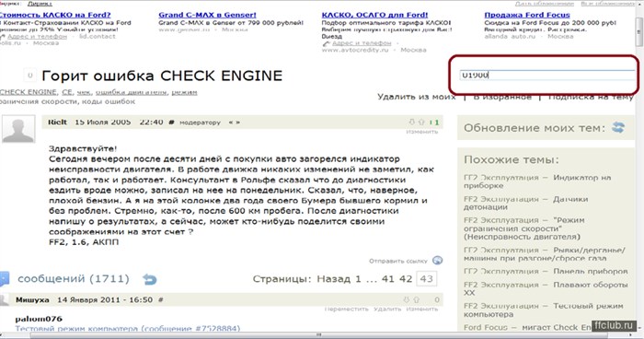Viewport: 644px width, 339px height.
Task: Click Изменить under Мишуха's post
Action: click(421, 309)
